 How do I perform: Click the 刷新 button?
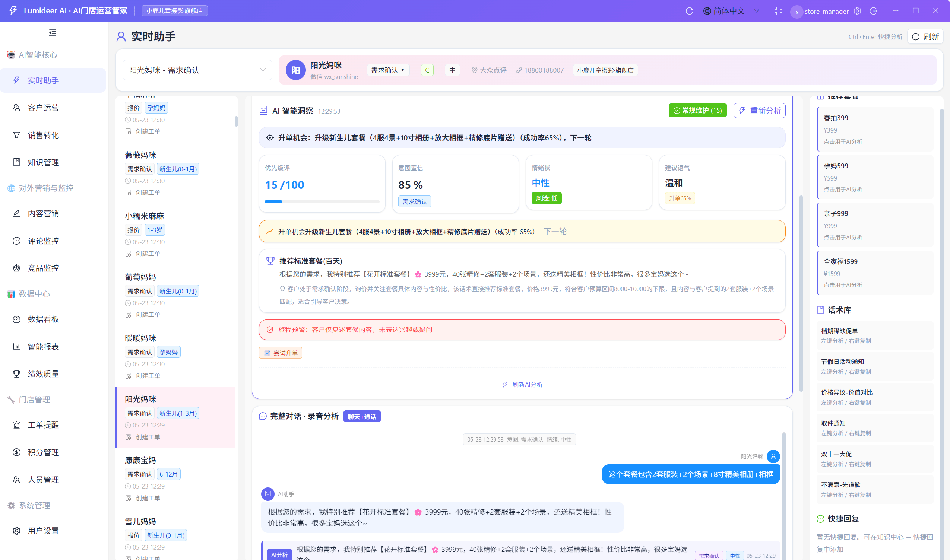pos(925,36)
